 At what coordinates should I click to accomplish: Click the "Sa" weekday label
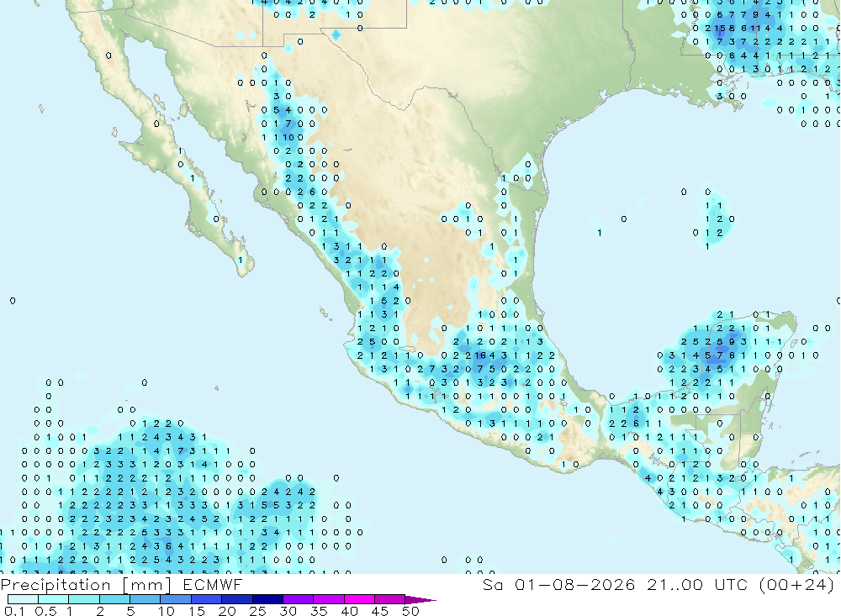pos(493,584)
